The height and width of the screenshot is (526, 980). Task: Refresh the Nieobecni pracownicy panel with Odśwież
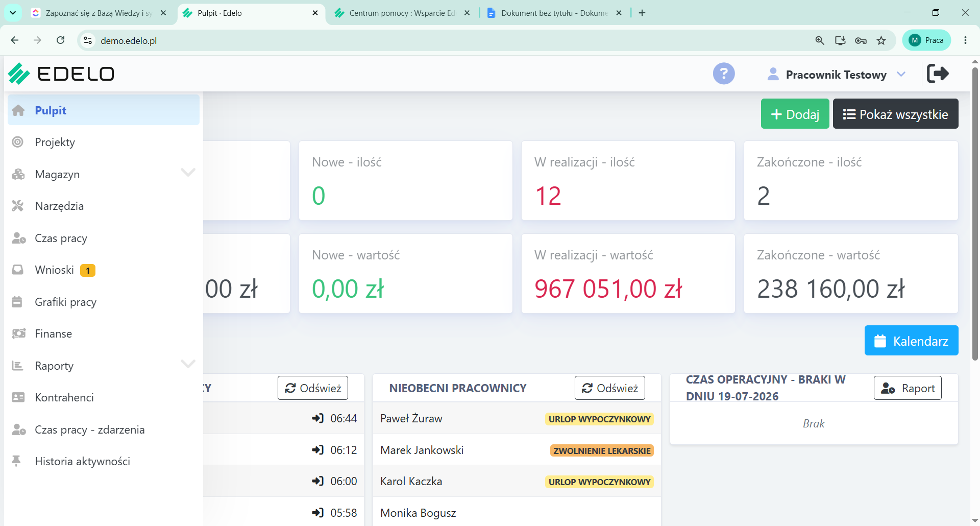coord(609,388)
